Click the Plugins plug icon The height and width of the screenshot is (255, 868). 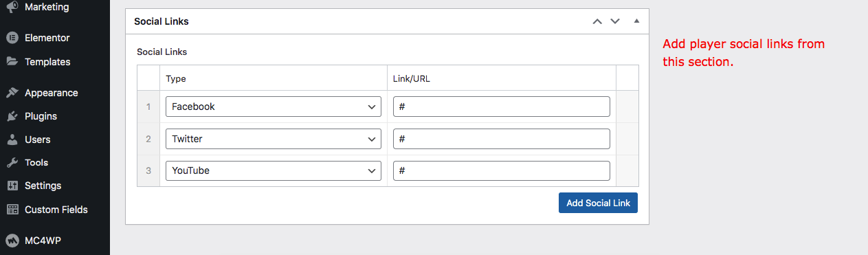12,116
